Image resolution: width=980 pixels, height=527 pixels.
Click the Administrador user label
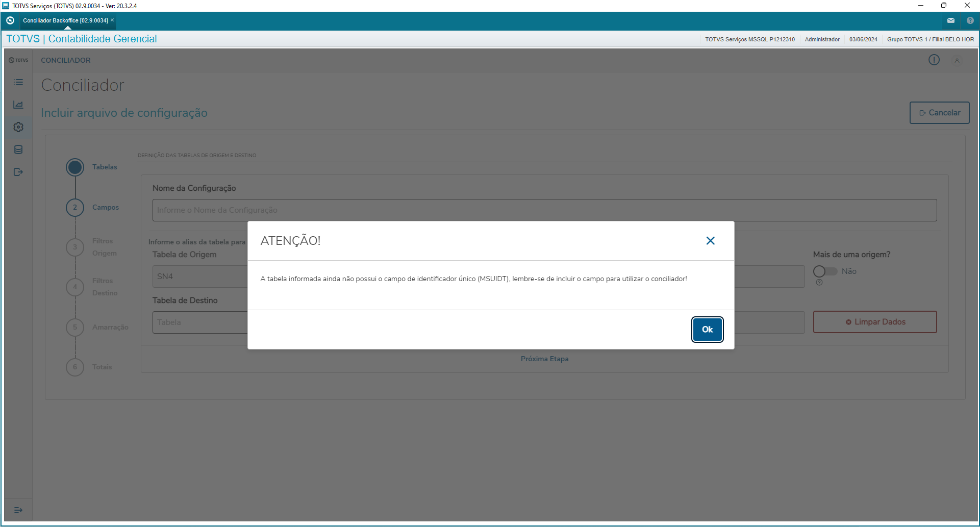[x=822, y=39]
